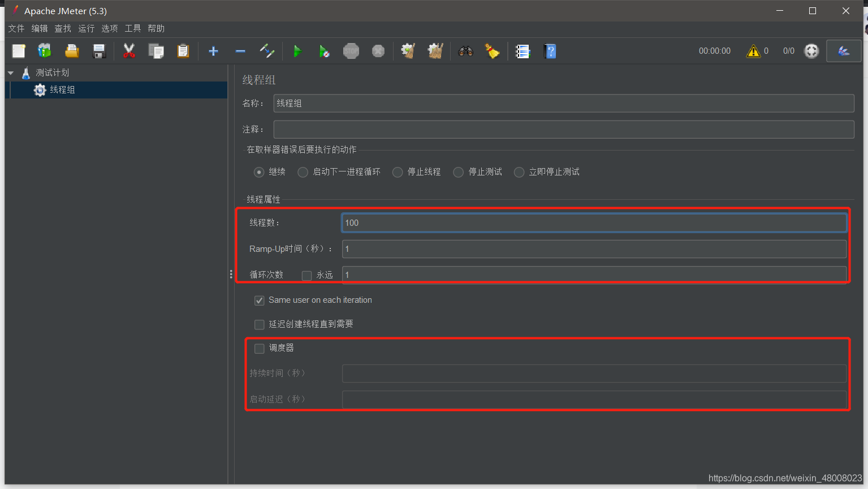Click the yellow warning log icon
Screen dimensions: 868x489
[753, 51]
